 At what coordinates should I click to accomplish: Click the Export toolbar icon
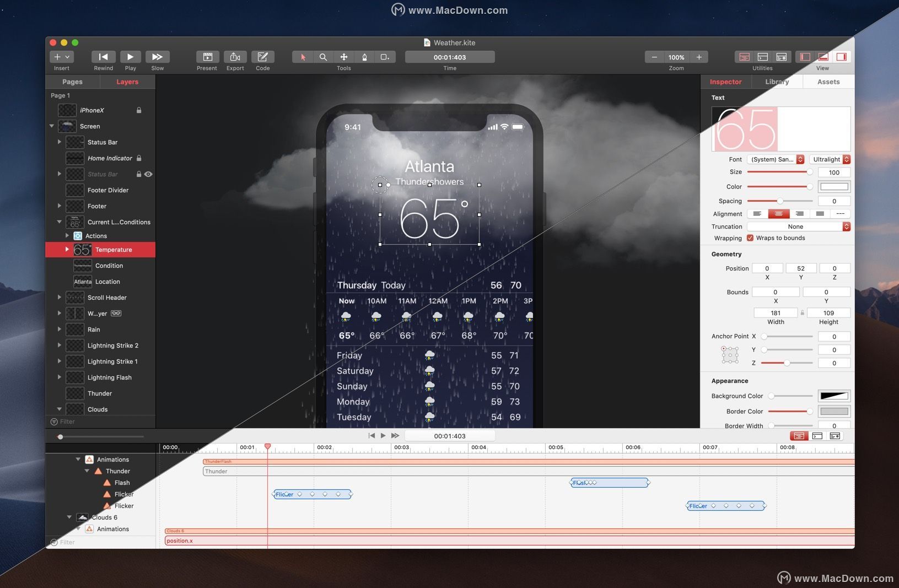(235, 57)
